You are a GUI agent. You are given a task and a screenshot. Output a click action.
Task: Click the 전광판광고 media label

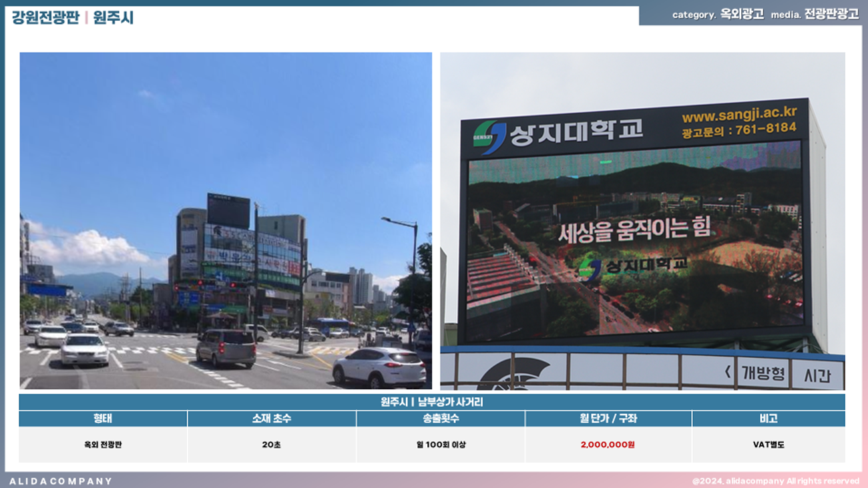[831, 15]
